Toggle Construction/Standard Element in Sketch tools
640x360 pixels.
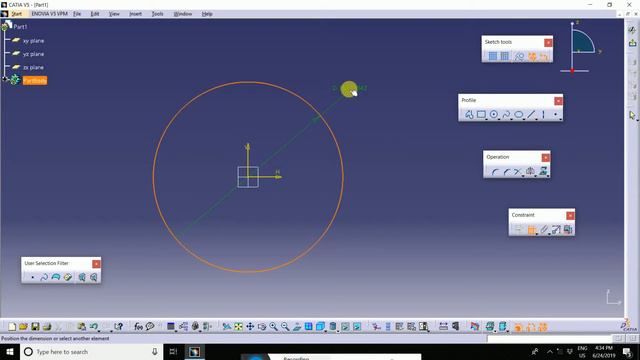pyautogui.click(x=519, y=56)
